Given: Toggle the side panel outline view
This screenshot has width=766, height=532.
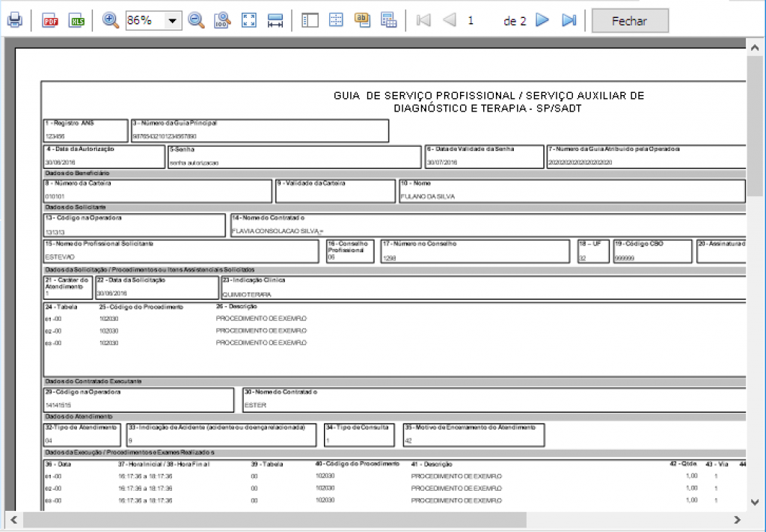Looking at the screenshot, I should tap(310, 21).
